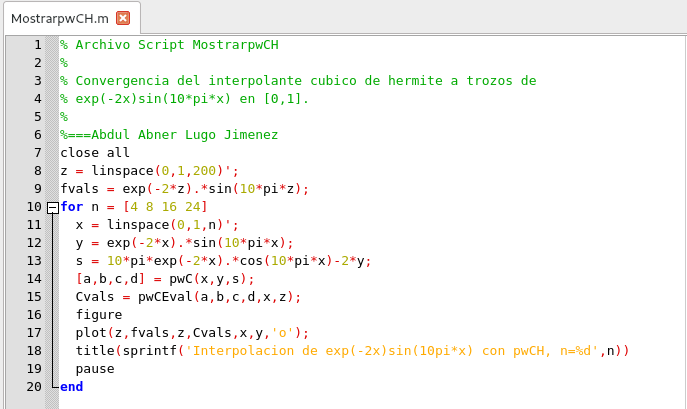The image size is (687, 409).
Task: Select the MostrarpwCH.m editor tab
Action: click(x=72, y=18)
